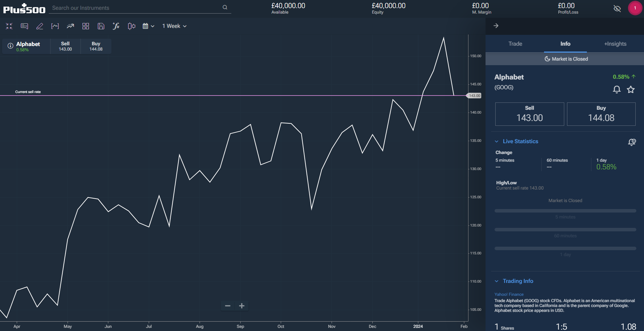Set a price alert bell for Alphabet

click(x=616, y=90)
